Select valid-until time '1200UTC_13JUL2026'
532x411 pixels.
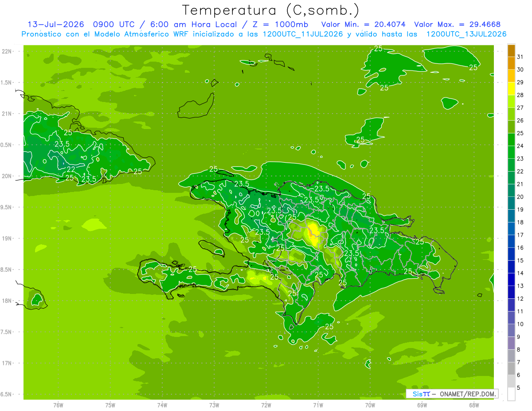466,34
